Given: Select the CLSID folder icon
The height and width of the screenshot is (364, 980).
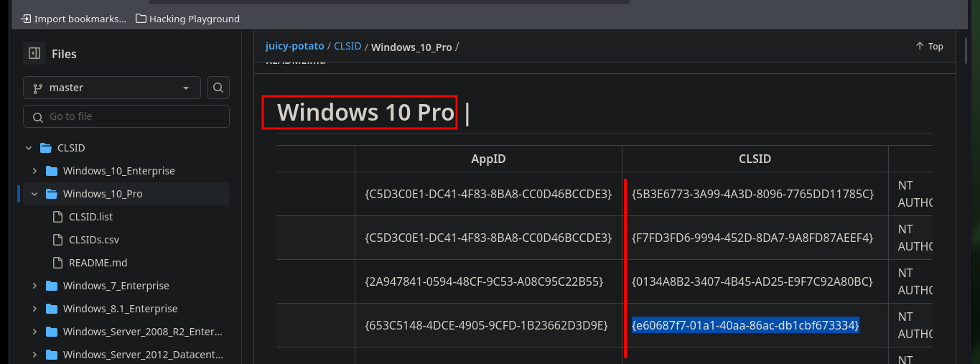Looking at the screenshot, I should (46, 148).
